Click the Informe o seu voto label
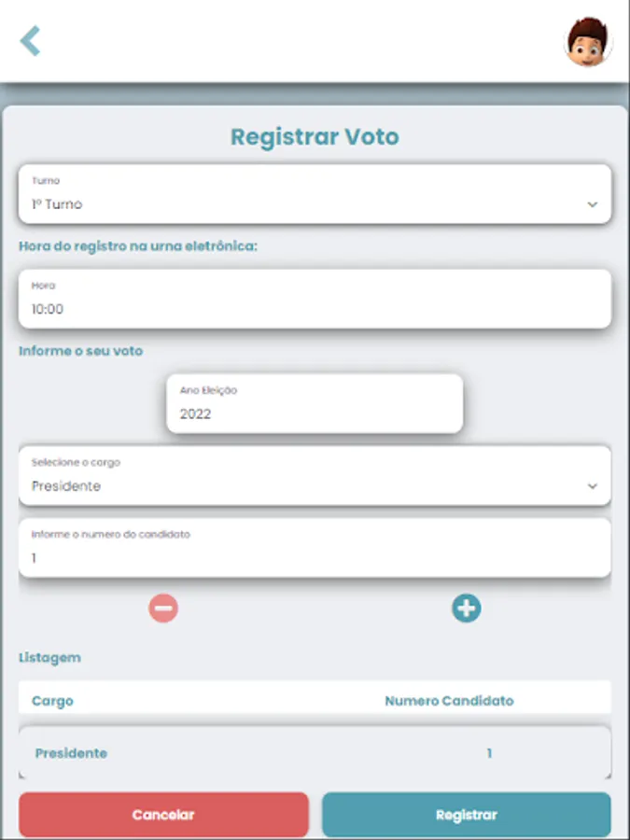Screen dimensions: 630x840 [x=80, y=351]
